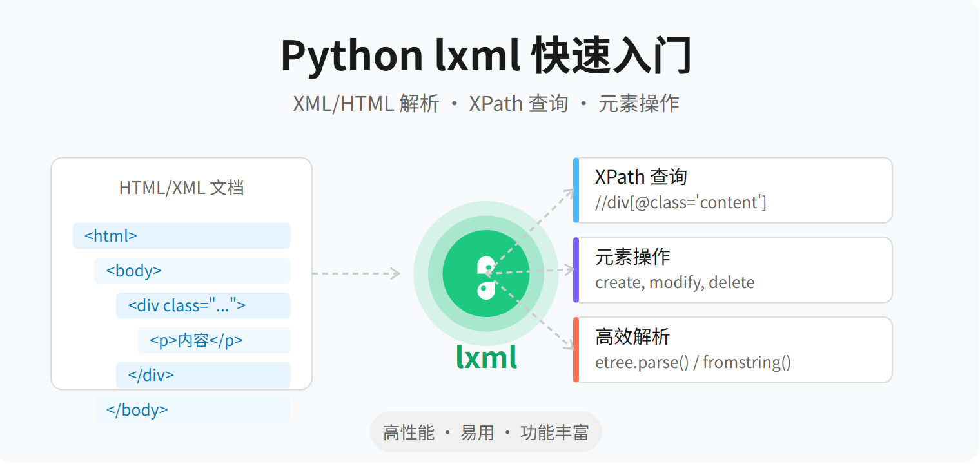Image resolution: width=980 pixels, height=464 pixels.
Task: Click the <body> opening tag row
Action: pos(192,271)
